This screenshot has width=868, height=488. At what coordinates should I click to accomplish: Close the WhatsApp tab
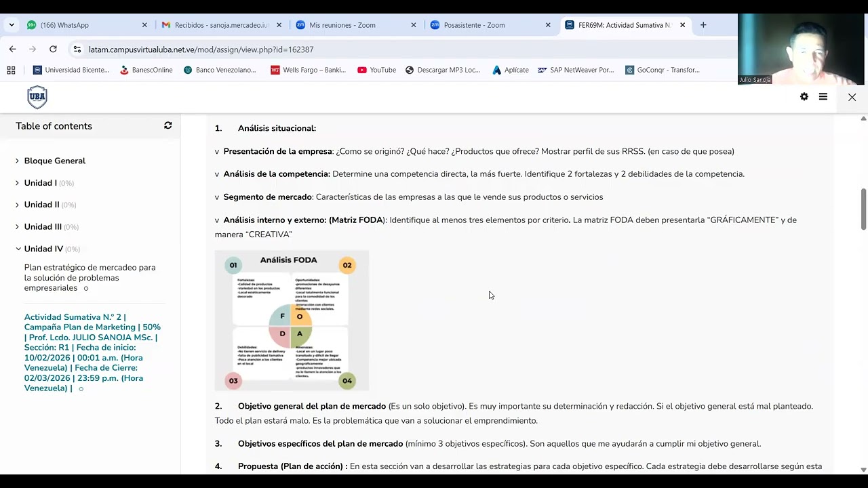(x=144, y=25)
